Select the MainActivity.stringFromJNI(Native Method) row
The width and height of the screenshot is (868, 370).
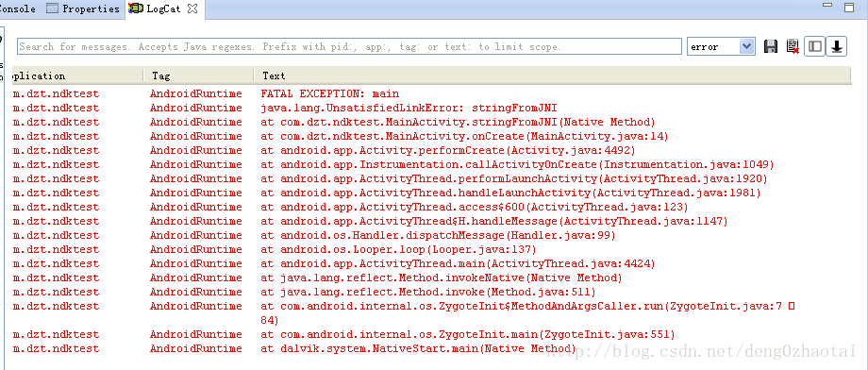point(432,122)
